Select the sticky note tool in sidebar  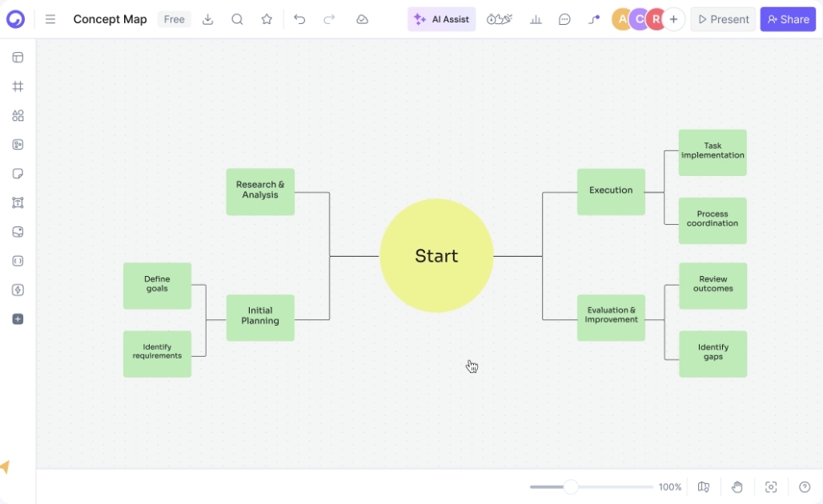coord(18,174)
